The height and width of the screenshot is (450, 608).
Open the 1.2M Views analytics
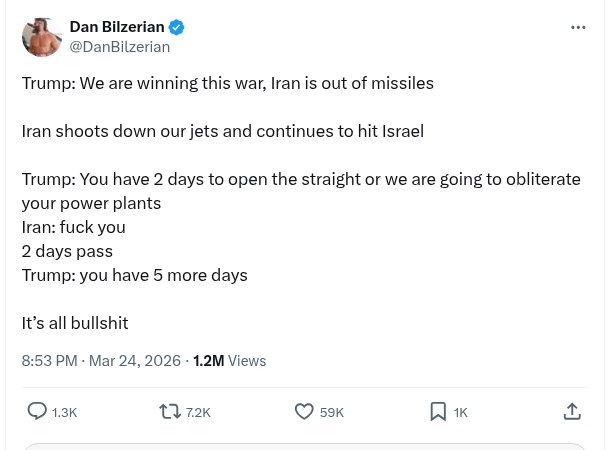(x=229, y=361)
